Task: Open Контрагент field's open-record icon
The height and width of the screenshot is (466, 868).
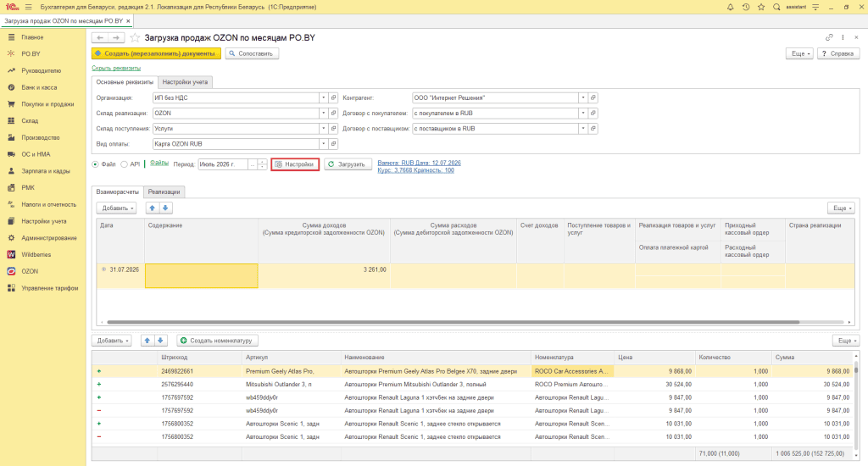Action: tap(593, 98)
